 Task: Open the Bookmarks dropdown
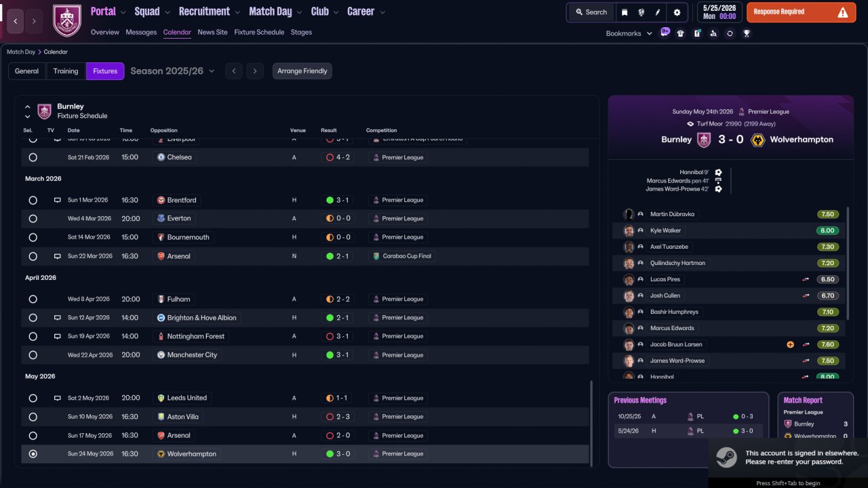click(629, 33)
